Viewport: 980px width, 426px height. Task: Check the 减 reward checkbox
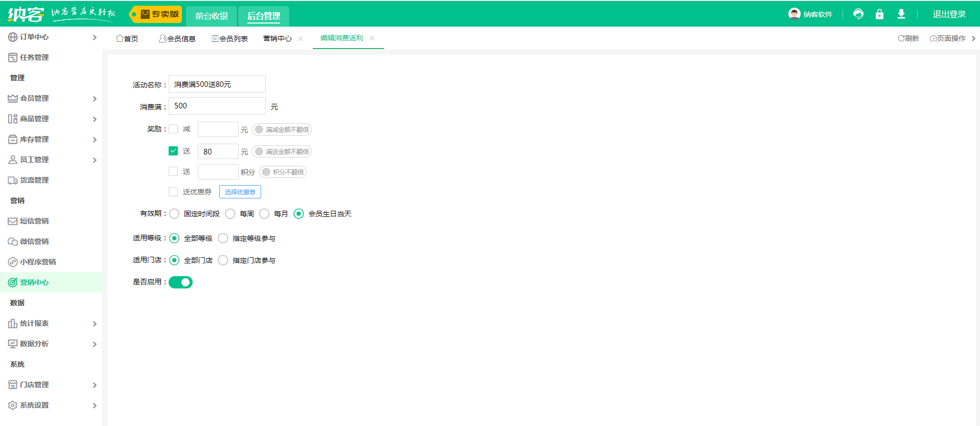[x=173, y=129]
